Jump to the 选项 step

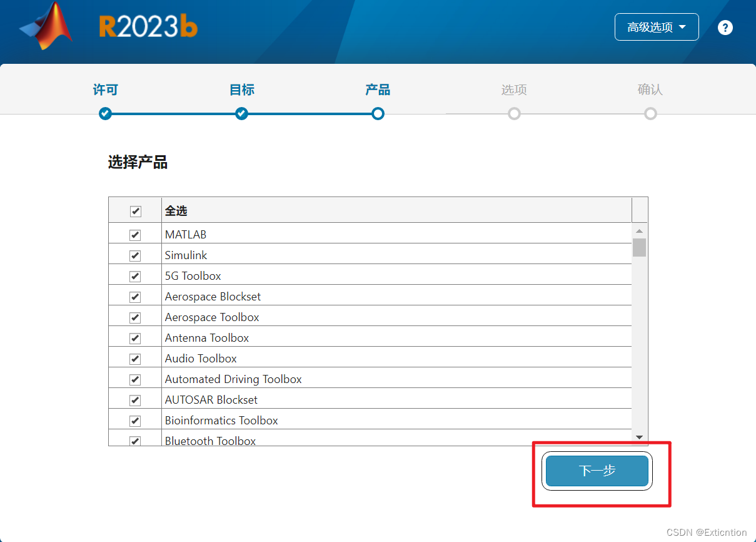(514, 89)
